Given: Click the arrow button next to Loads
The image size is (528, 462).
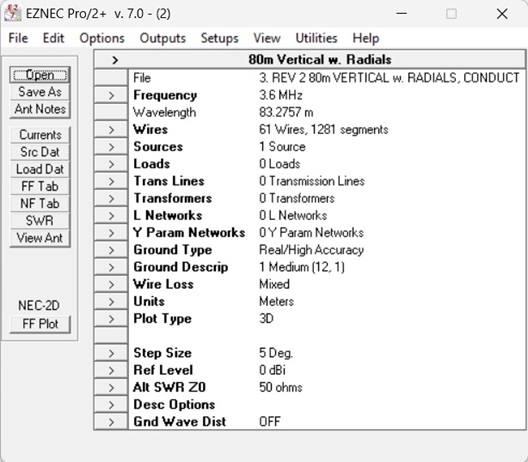Looking at the screenshot, I should 111,164.
